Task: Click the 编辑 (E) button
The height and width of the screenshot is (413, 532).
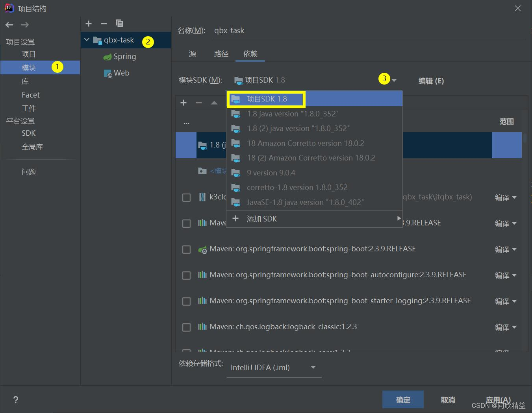Action: tap(431, 81)
